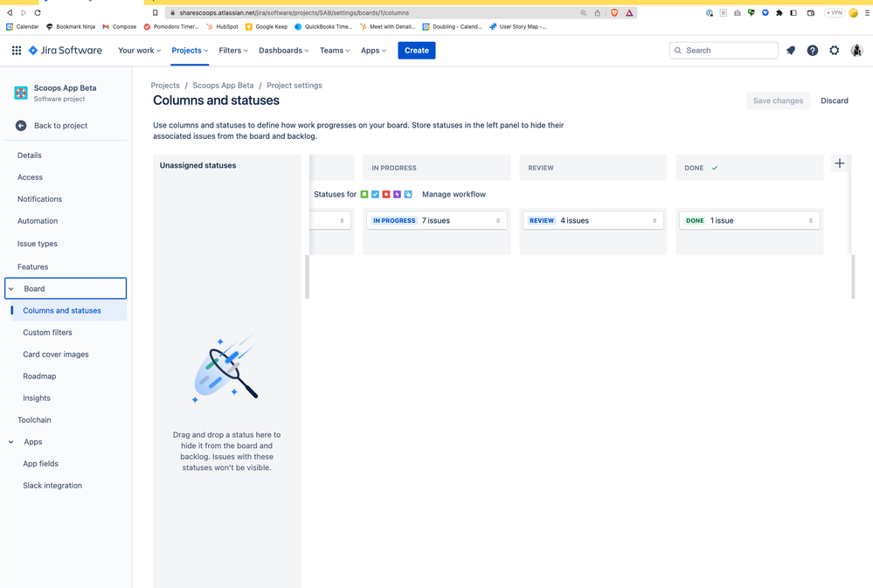Open the Jira app switcher grid
Screen dimensions: 873x588
pos(17,51)
